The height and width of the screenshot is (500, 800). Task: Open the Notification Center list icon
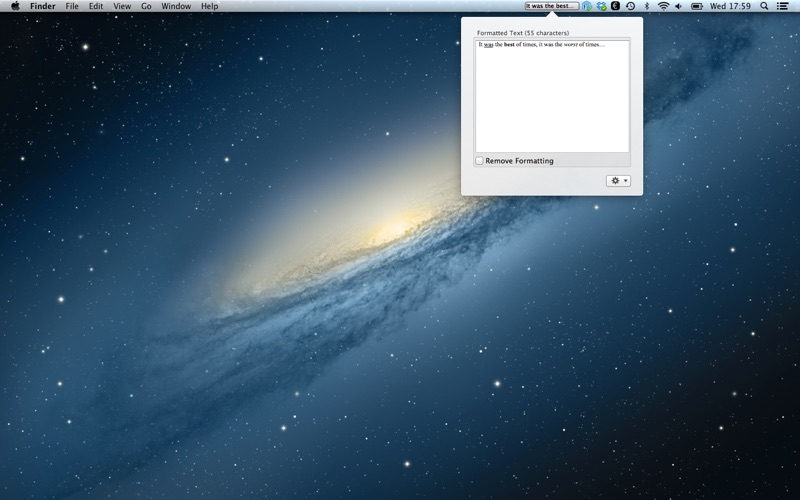[x=782, y=6]
